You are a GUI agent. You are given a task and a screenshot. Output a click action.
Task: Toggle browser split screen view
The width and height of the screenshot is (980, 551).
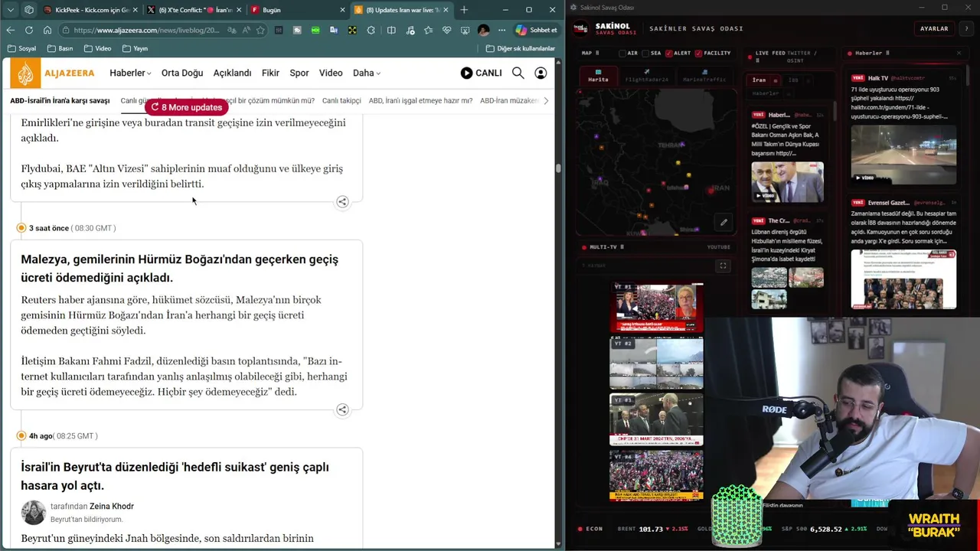pyautogui.click(x=391, y=30)
